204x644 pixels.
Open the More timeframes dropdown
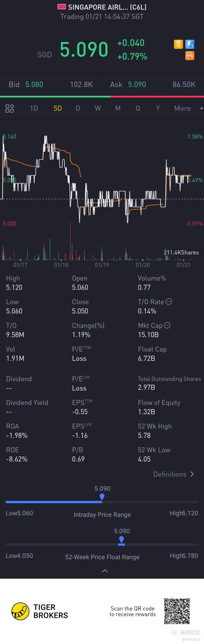click(x=188, y=108)
